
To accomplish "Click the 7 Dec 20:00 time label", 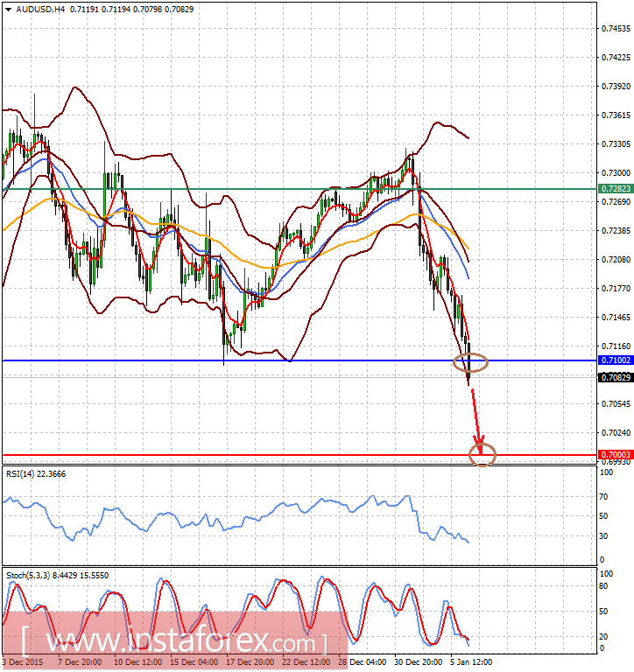I will point(80,661).
